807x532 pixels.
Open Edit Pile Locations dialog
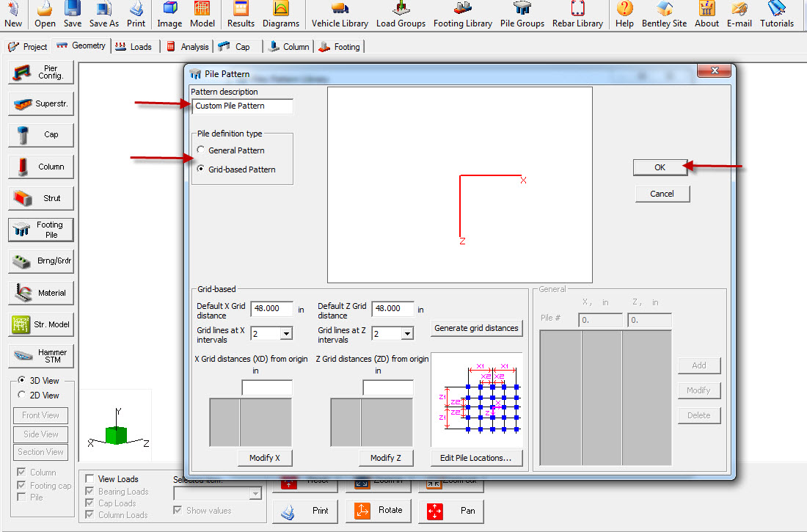(475, 458)
